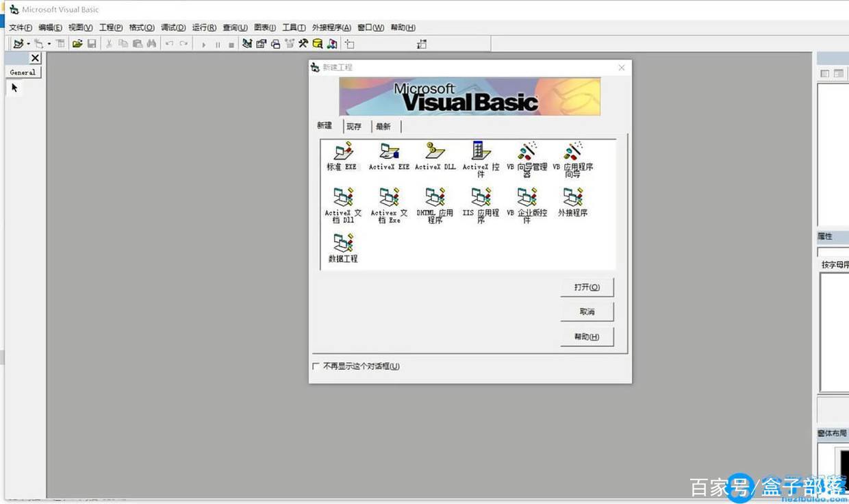This screenshot has height=504, width=849.
Task: Choose the IIS 应用程序 icon
Action: 481,205
